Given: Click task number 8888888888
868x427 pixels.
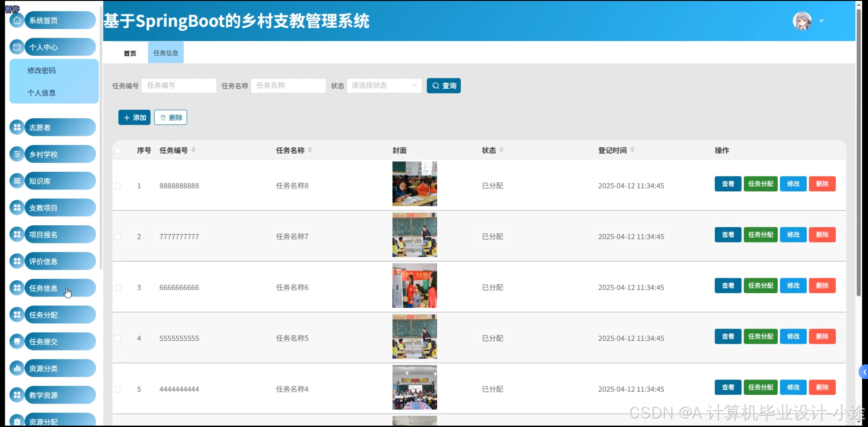Looking at the screenshot, I should [x=179, y=186].
